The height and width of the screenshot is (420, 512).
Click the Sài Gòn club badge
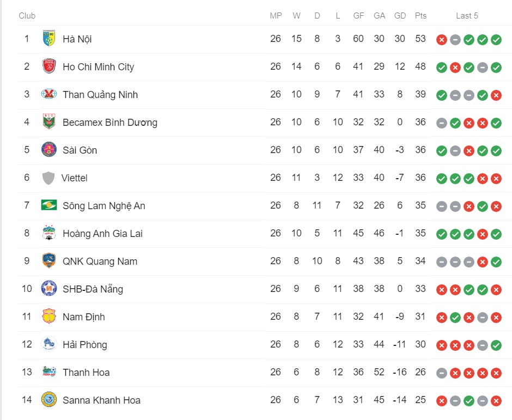pos(49,150)
